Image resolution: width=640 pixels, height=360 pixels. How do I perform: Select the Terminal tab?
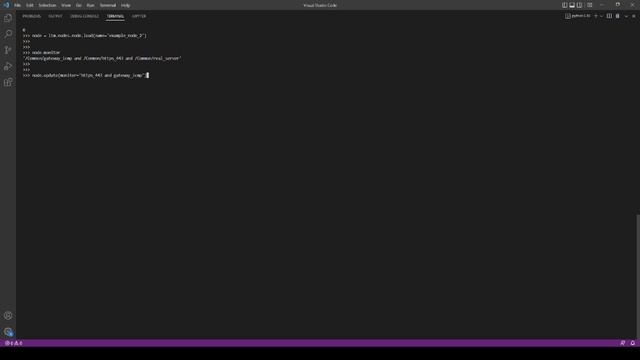pyautogui.click(x=115, y=16)
